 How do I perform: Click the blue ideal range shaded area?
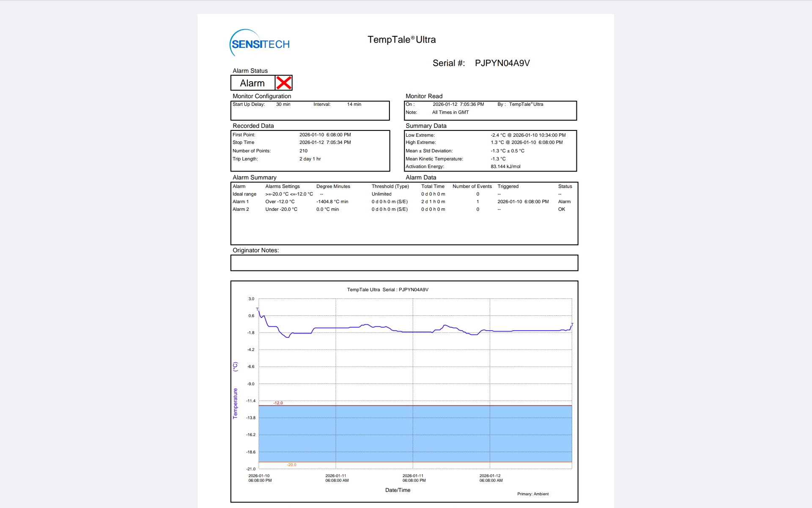(414, 434)
